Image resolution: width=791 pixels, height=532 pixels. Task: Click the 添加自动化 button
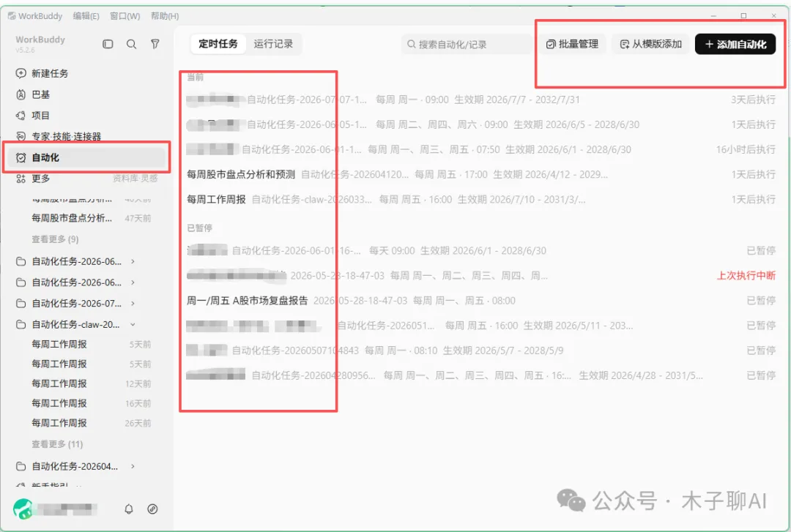(x=735, y=45)
